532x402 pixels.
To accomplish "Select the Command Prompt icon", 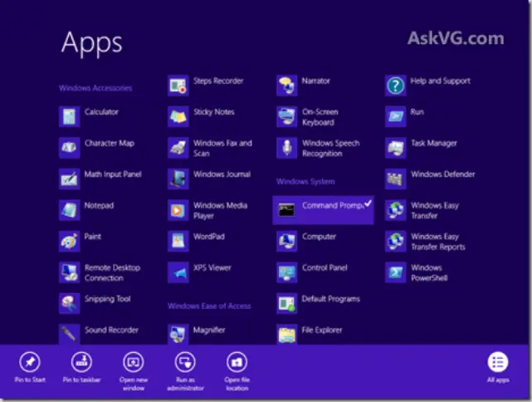I will pyautogui.click(x=286, y=210).
